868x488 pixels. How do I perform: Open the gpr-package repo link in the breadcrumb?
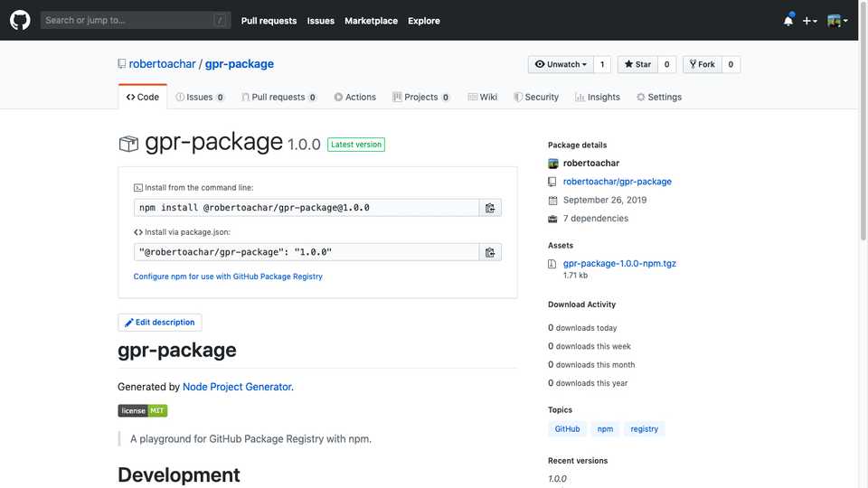pos(239,63)
